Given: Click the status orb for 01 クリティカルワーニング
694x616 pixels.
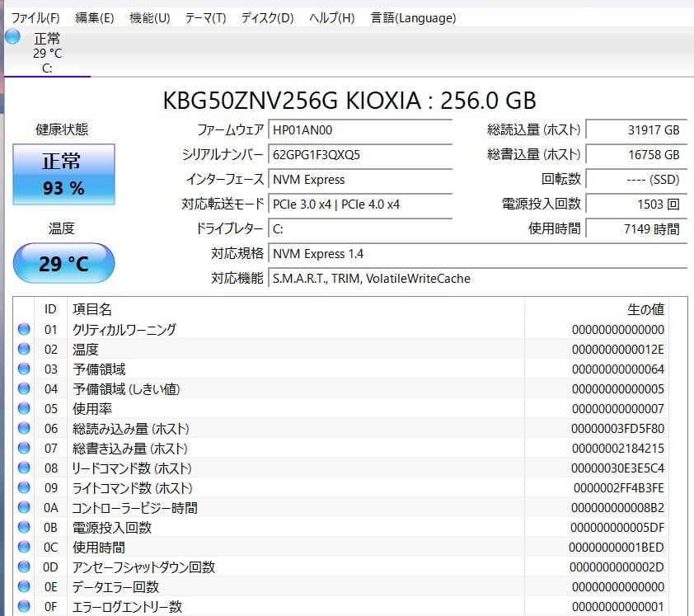Looking at the screenshot, I should click(24, 329).
